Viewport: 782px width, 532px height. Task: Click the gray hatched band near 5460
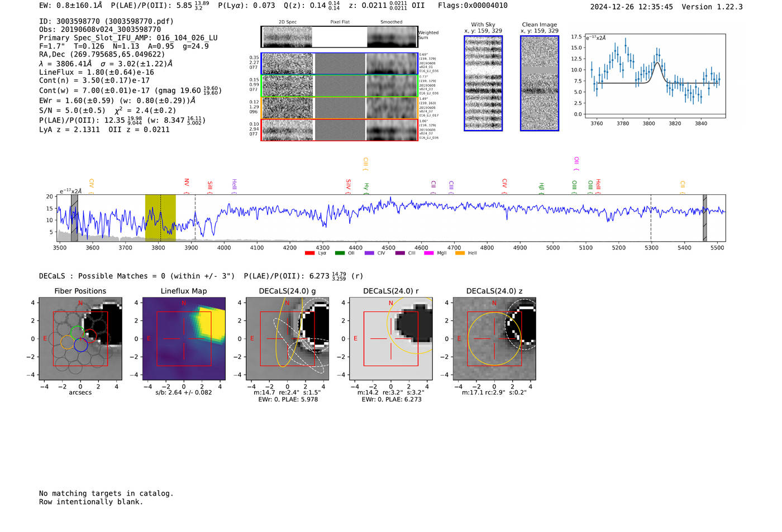coord(705,218)
